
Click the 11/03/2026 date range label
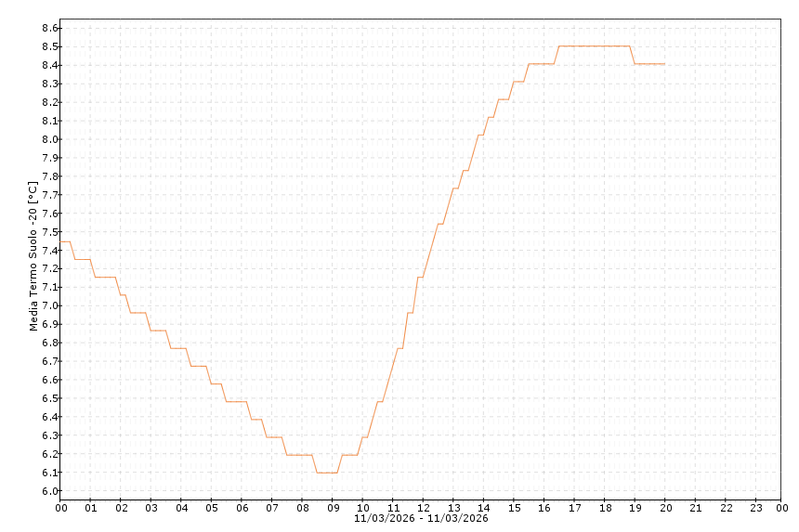pos(421,518)
